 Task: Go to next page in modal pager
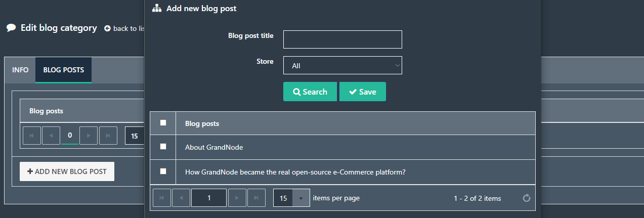237,198
